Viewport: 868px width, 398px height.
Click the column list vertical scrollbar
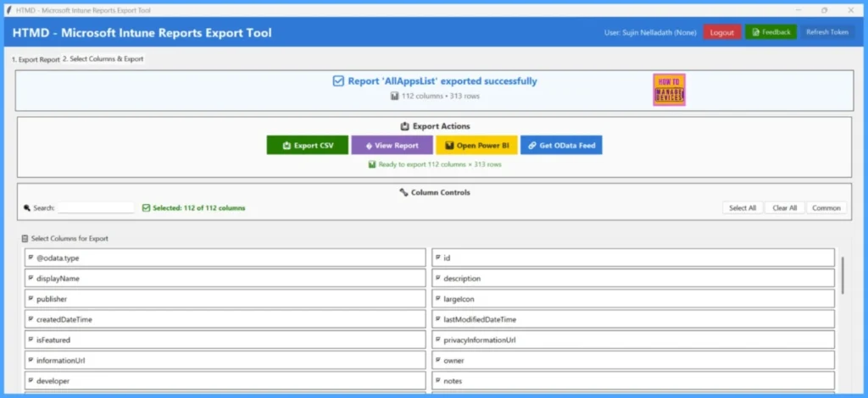pyautogui.click(x=843, y=275)
